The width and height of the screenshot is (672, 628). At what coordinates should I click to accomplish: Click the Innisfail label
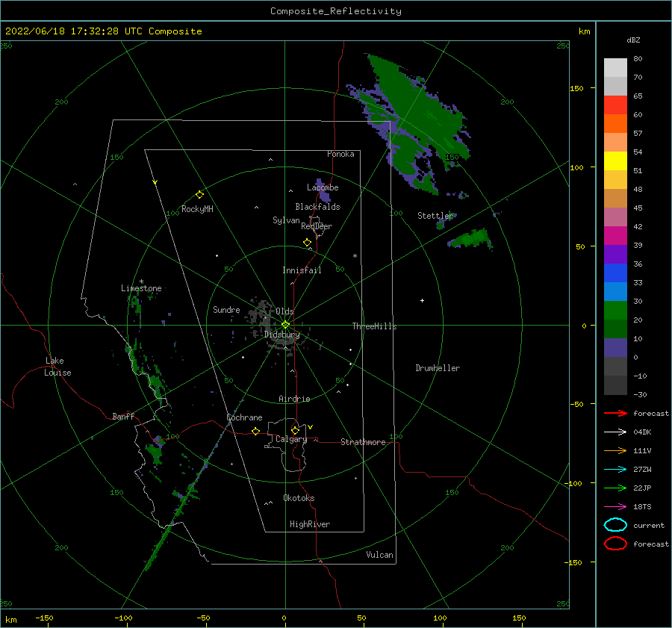click(x=302, y=270)
